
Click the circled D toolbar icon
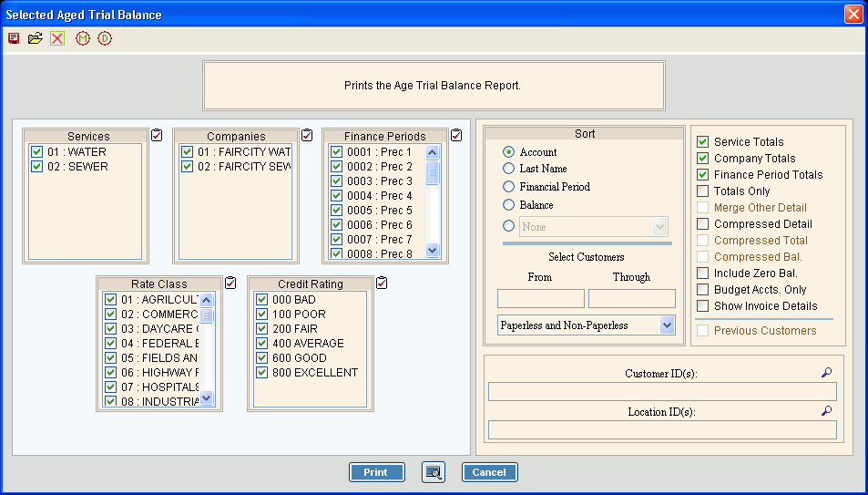coord(105,38)
